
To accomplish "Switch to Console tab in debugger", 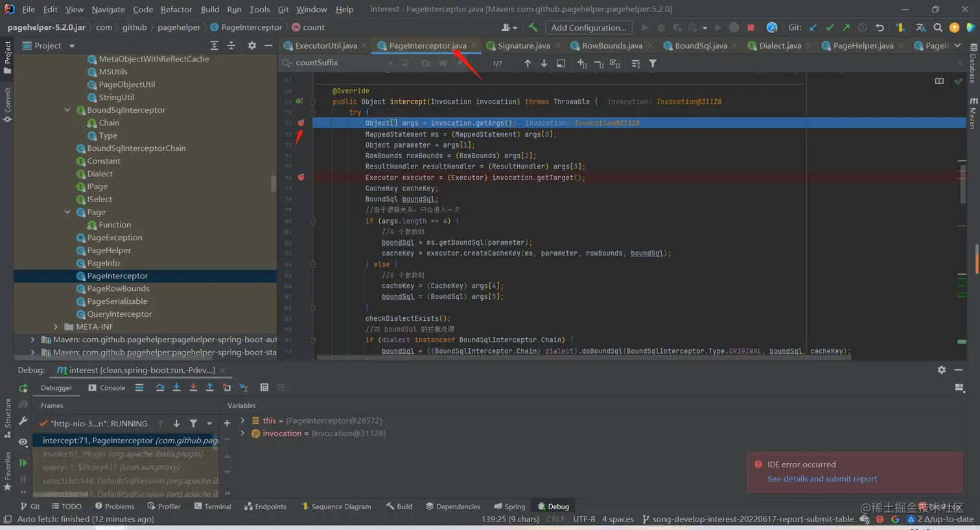I will click(x=107, y=387).
